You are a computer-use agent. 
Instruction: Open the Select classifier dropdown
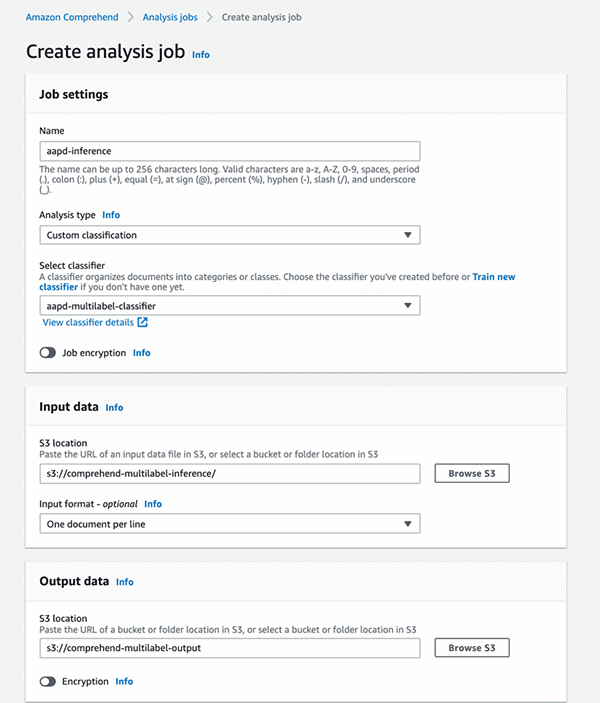(229, 306)
